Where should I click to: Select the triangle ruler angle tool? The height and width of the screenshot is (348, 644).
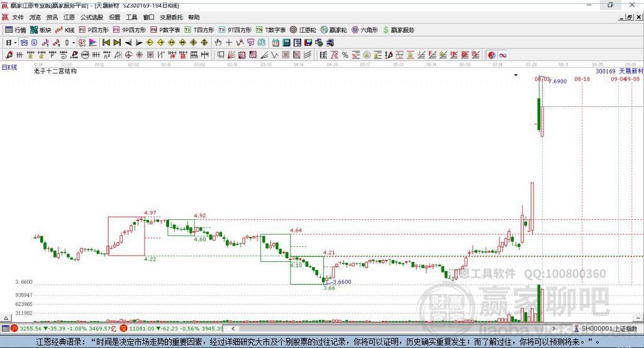click(118, 55)
